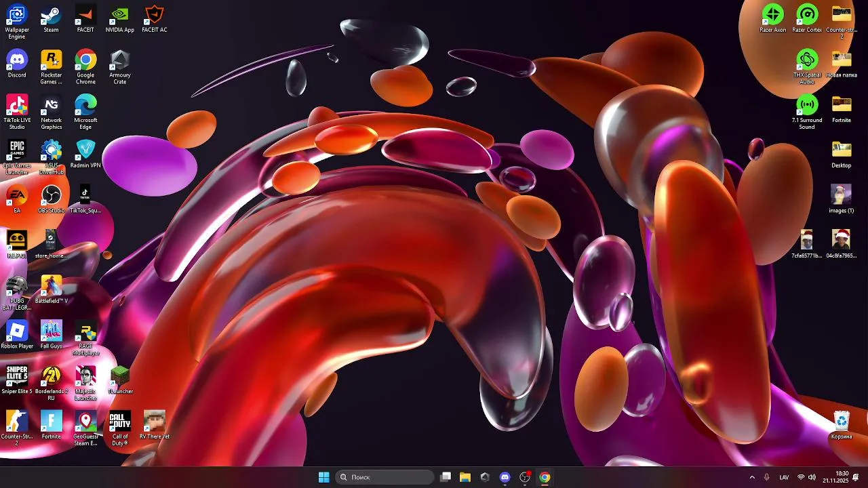Open Wi-Fi network settings from tray
The height and width of the screenshot is (488, 868).
point(802,477)
